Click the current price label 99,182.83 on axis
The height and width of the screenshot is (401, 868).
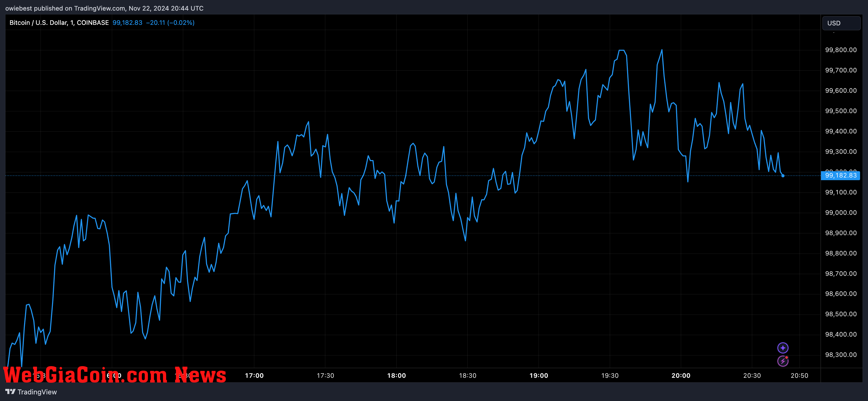point(840,175)
